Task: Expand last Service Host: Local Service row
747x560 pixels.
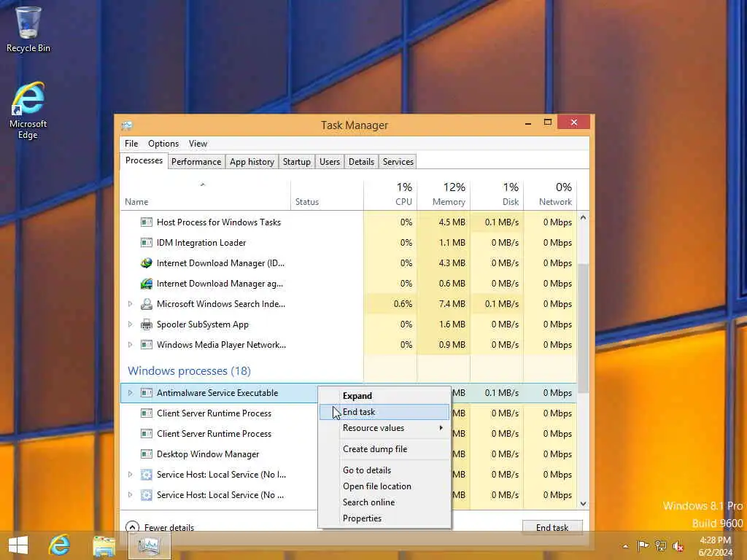Action: [130, 495]
